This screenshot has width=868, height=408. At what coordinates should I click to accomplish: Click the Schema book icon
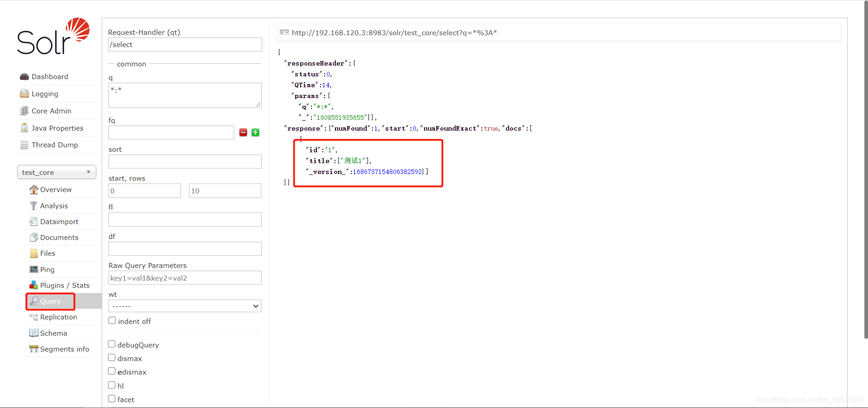pyautogui.click(x=33, y=333)
